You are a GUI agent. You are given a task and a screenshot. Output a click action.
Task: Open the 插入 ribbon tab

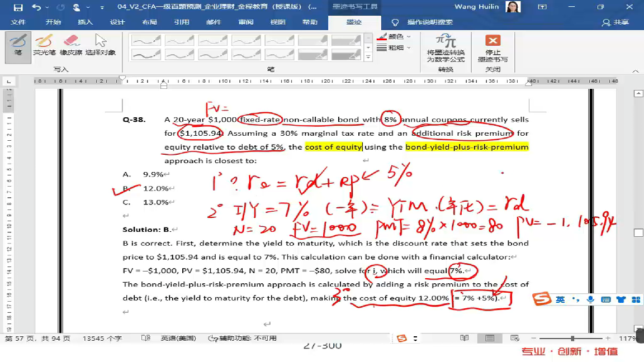[x=85, y=22]
